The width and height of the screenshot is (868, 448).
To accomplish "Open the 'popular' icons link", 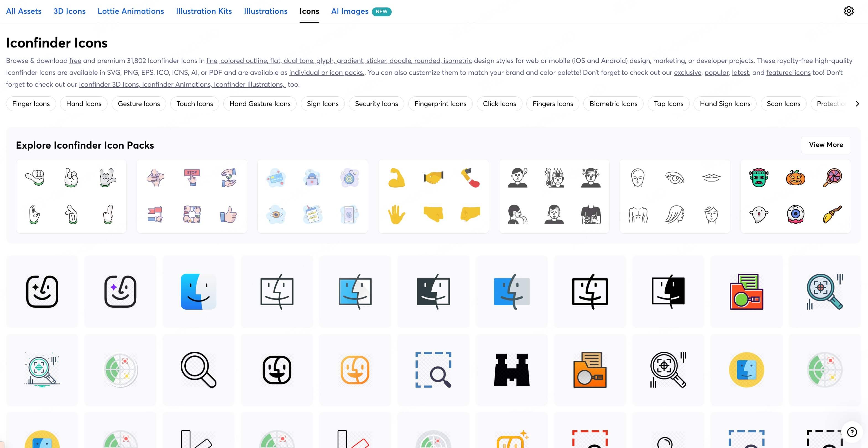I will point(716,72).
